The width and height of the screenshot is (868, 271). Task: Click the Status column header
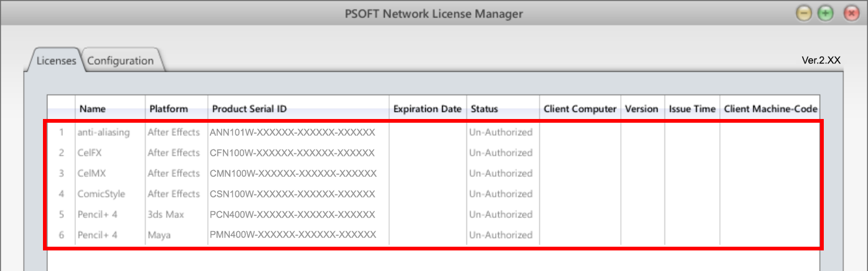pos(484,109)
